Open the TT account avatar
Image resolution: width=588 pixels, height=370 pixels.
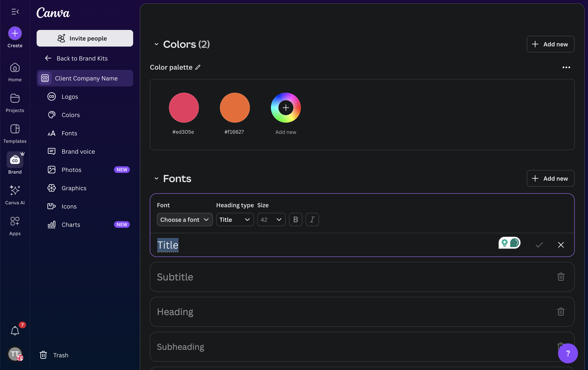(x=15, y=354)
